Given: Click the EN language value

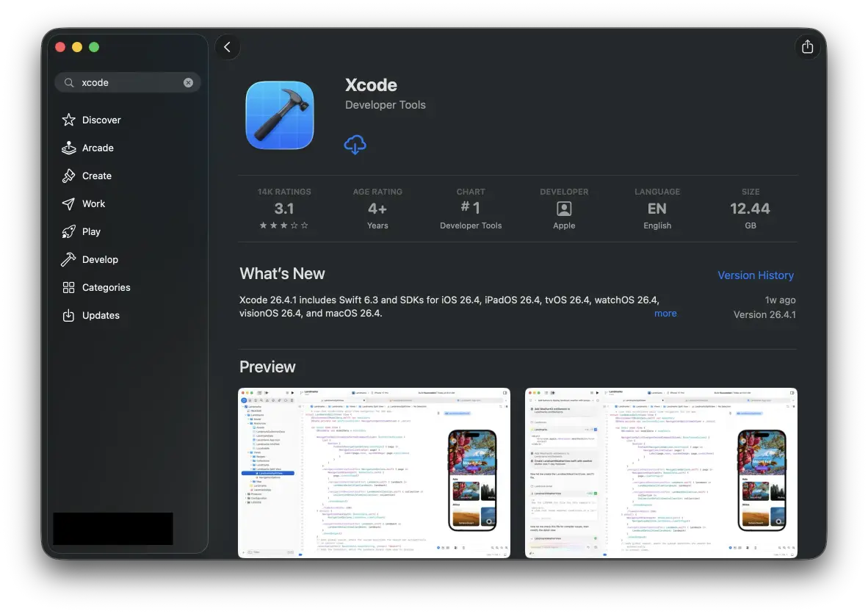Looking at the screenshot, I should pos(657,209).
